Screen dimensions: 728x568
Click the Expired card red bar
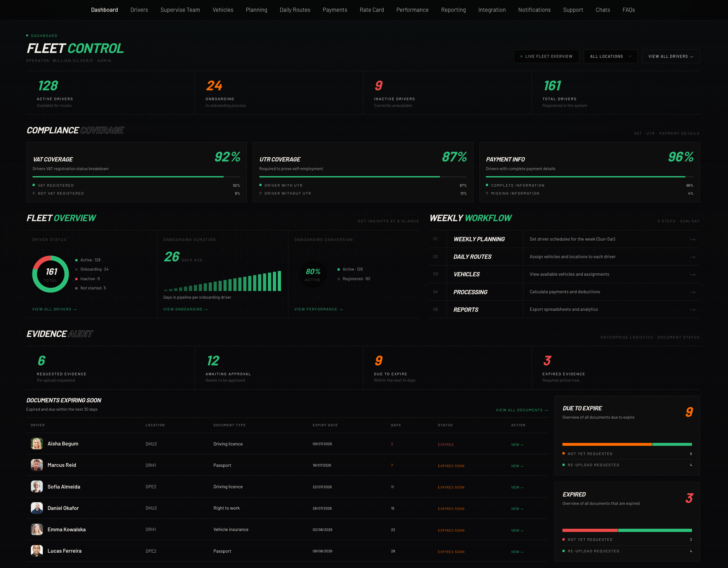point(590,530)
